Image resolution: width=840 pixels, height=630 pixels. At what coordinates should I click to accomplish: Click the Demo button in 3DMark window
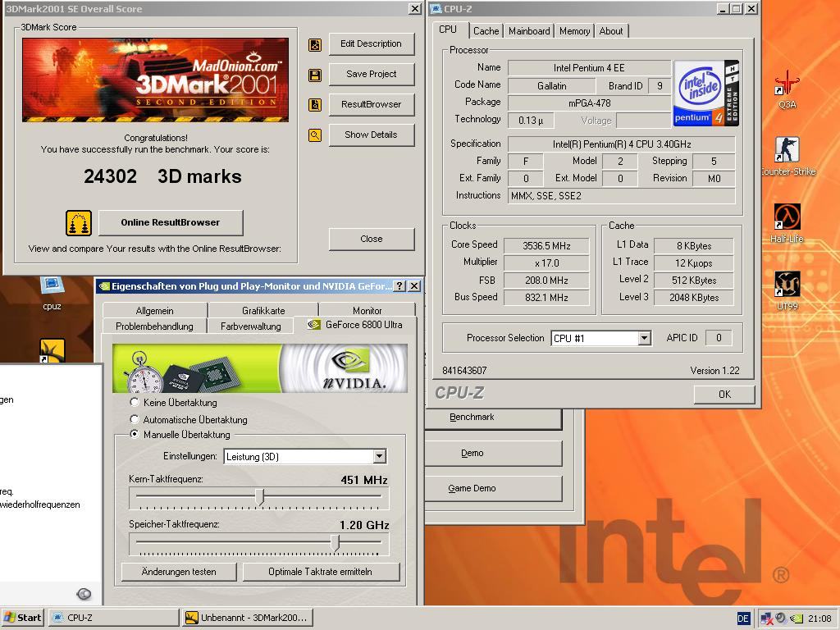[493, 453]
